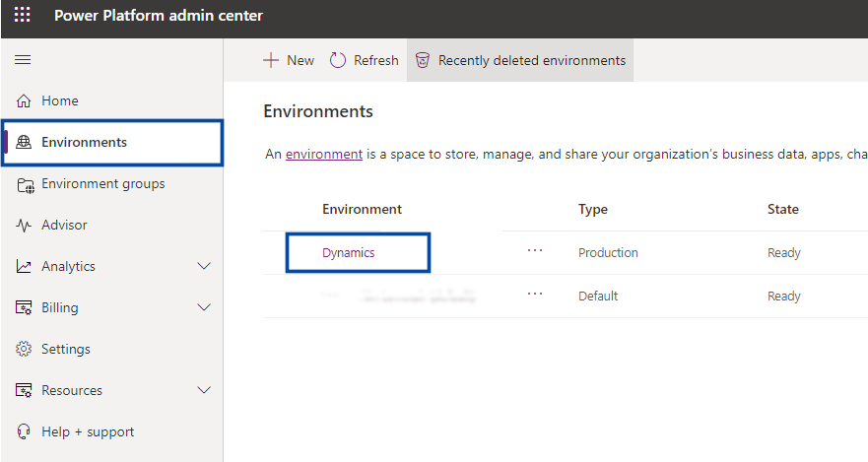
Task: Refresh the environments list
Action: click(365, 60)
